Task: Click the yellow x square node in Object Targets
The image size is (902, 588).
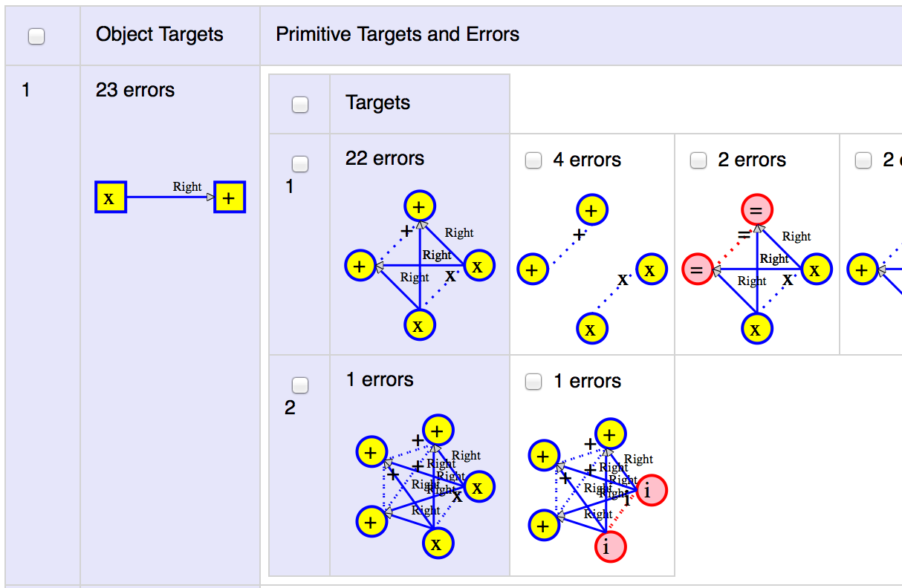Action: [x=110, y=197]
